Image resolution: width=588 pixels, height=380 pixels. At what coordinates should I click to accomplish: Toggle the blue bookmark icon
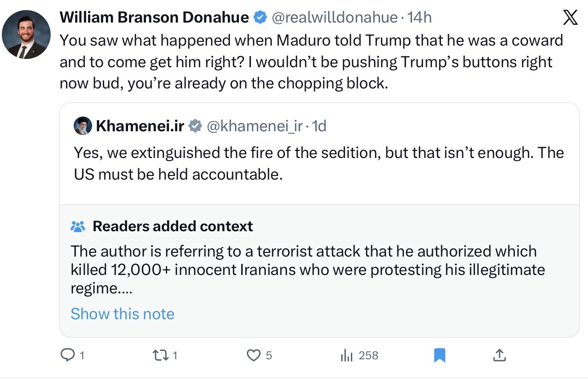pyautogui.click(x=440, y=355)
